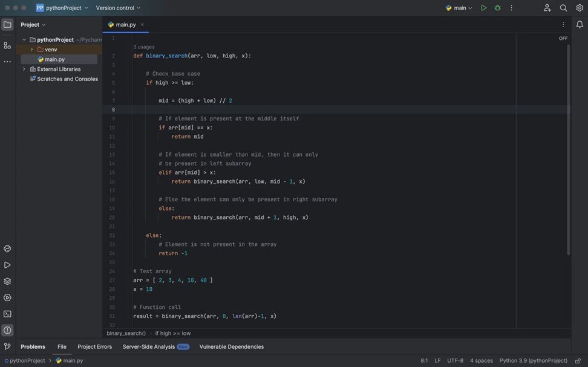Image resolution: width=588 pixels, height=367 pixels.
Task: Expand External Libraries node
Action: (24, 70)
